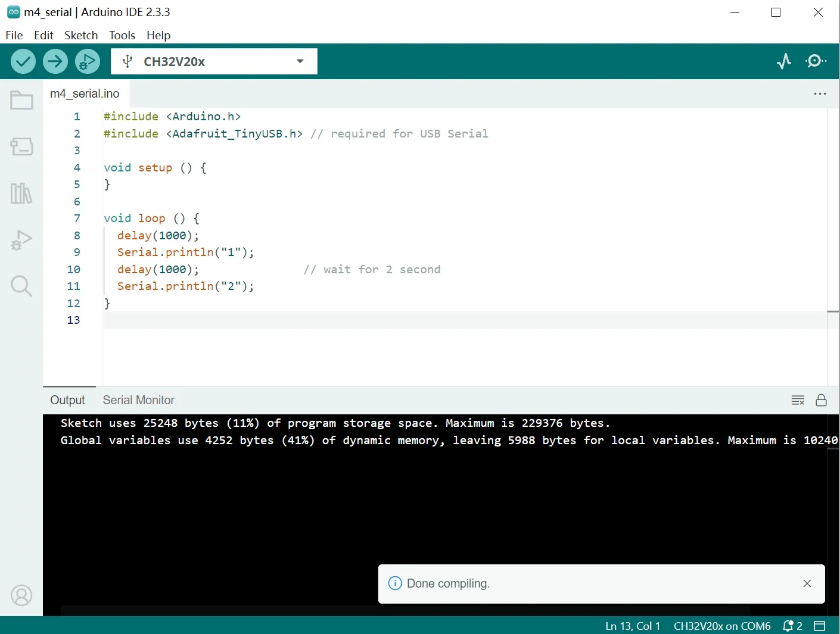Viewport: 840px width, 634px height.
Task: Dismiss the Done compiling notification
Action: pyautogui.click(x=807, y=583)
